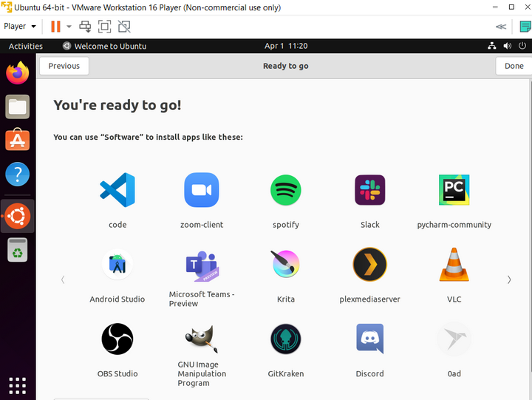Choose the Slack app icon

point(370,190)
